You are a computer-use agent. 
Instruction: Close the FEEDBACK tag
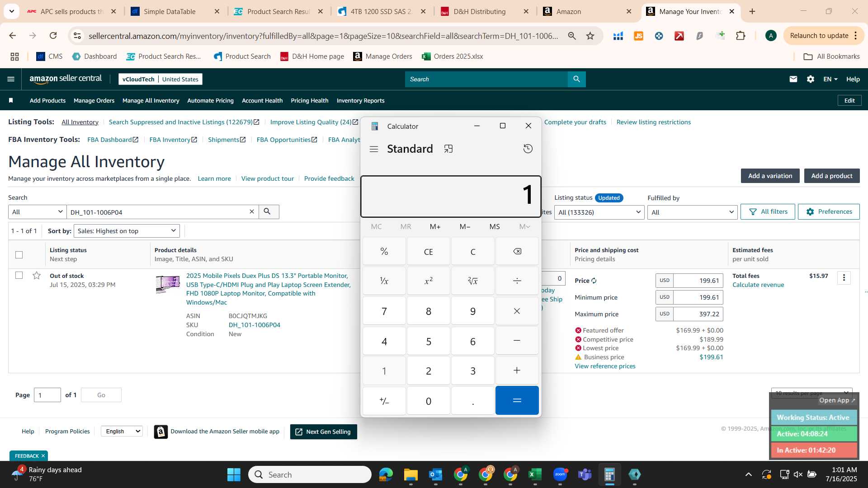[x=43, y=456]
